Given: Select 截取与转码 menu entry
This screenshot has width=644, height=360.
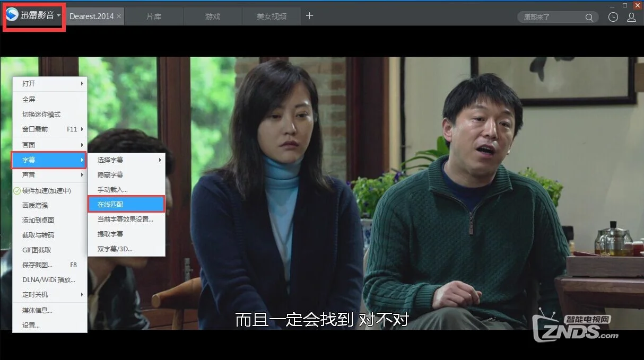Looking at the screenshot, I should [x=50, y=235].
